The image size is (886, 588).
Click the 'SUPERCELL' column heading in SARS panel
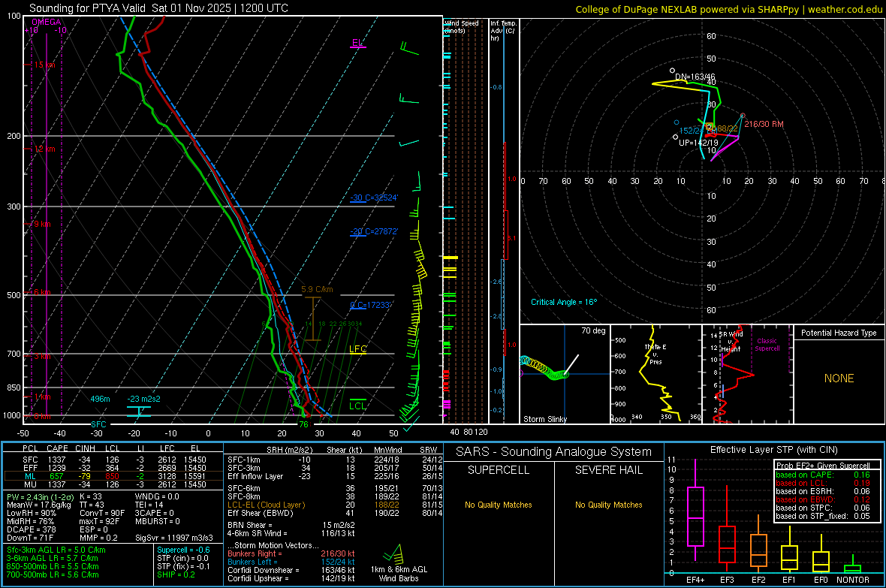click(499, 470)
